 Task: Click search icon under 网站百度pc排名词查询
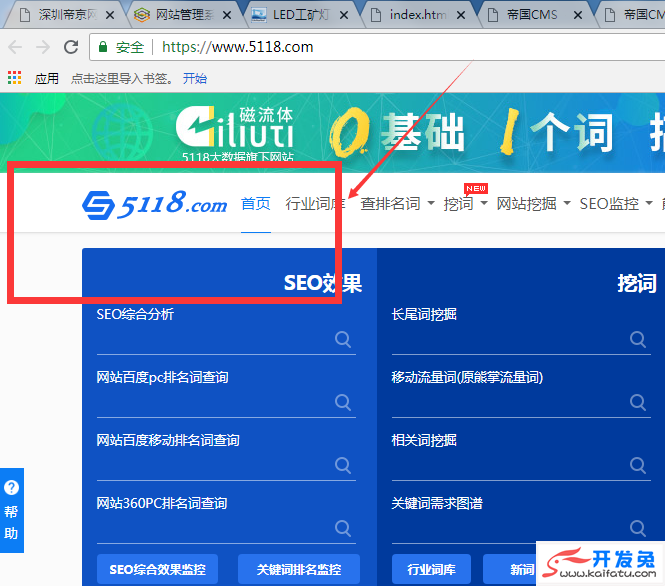(343, 402)
